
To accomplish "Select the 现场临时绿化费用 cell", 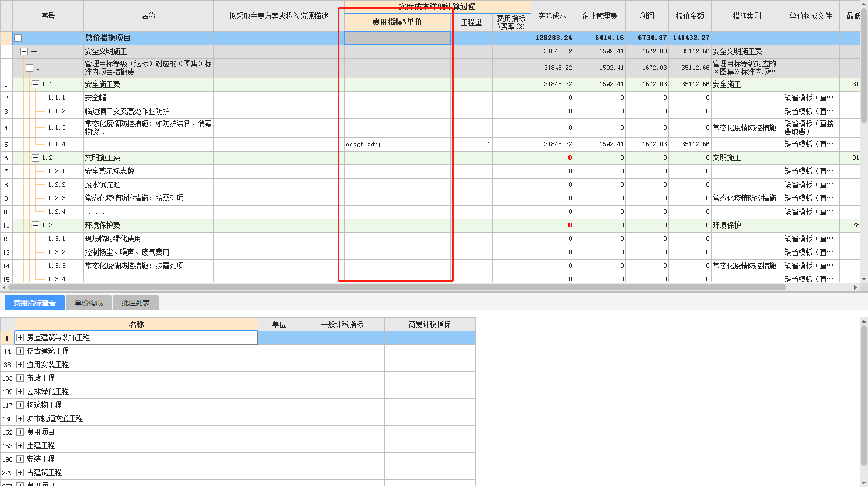I will coord(149,239).
